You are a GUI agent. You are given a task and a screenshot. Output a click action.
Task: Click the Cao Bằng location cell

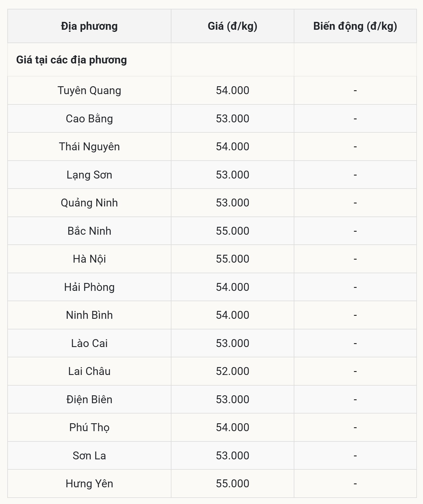89,119
